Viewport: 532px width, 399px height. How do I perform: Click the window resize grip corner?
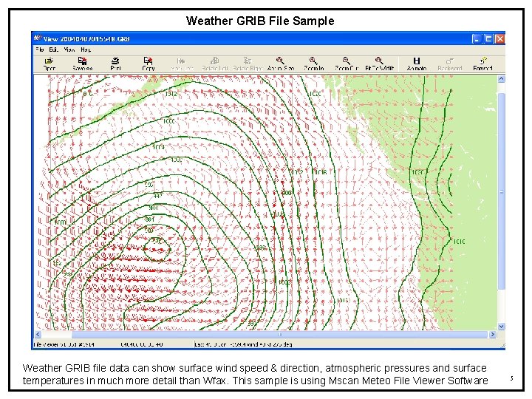click(502, 345)
